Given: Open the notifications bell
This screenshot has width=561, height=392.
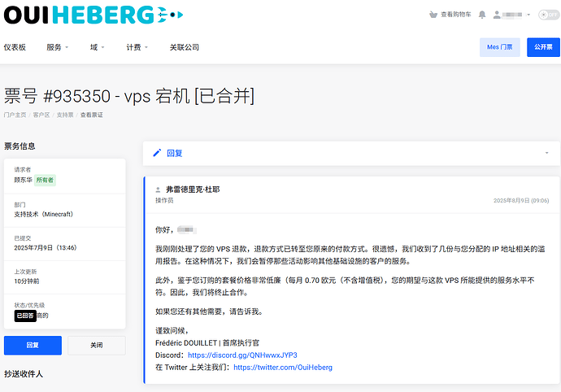Looking at the screenshot, I should [482, 15].
